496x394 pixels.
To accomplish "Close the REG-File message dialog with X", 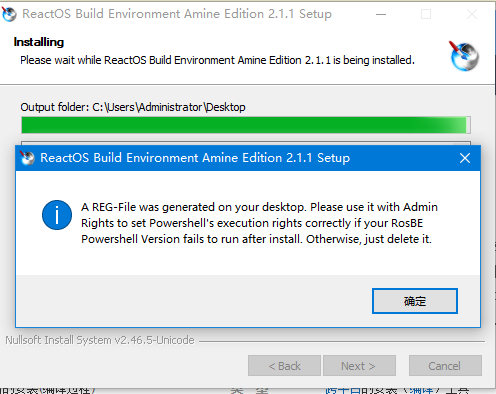I will (465, 158).
